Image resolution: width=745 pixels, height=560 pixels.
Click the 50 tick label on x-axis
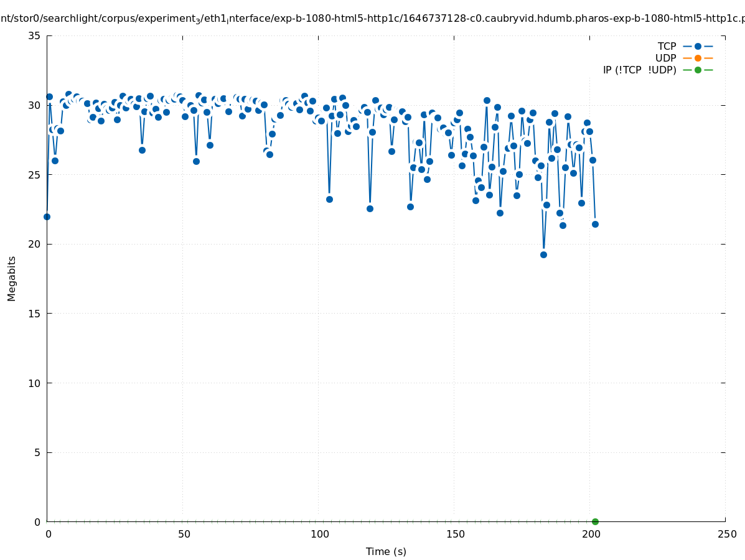click(x=184, y=534)
